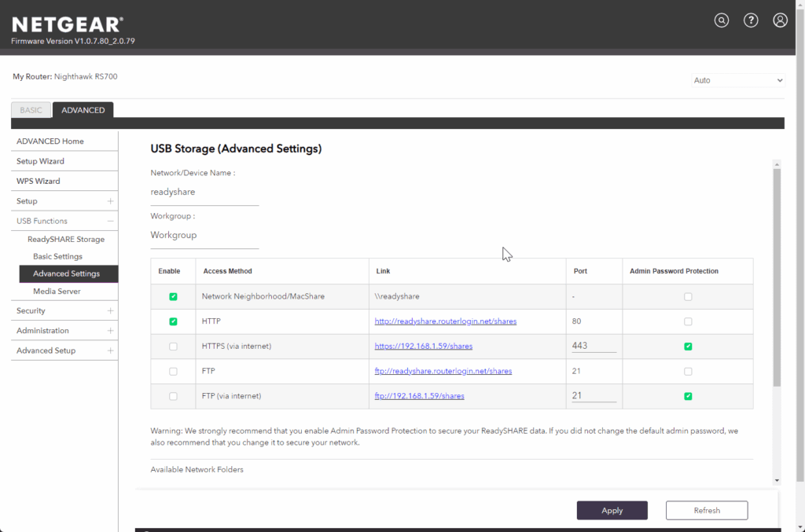Expand the Advanced Setup section
This screenshot has height=532, width=805.
tap(110, 350)
